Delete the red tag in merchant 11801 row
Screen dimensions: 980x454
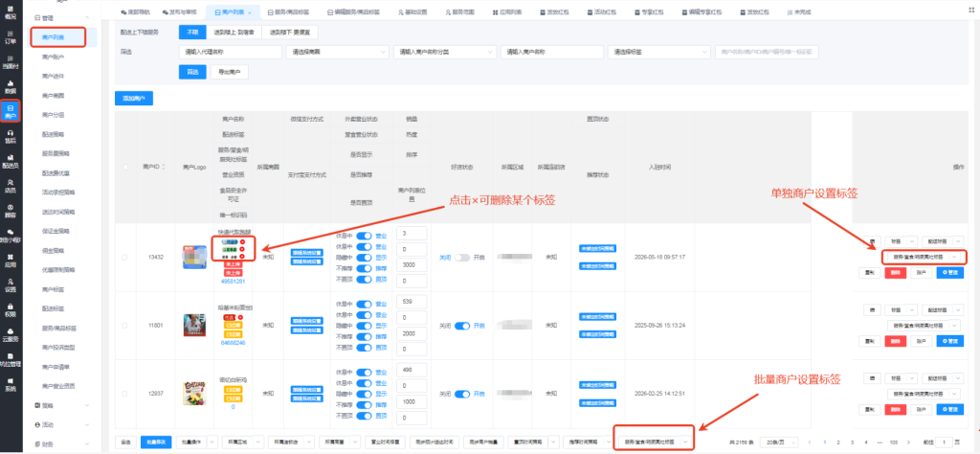click(240, 318)
